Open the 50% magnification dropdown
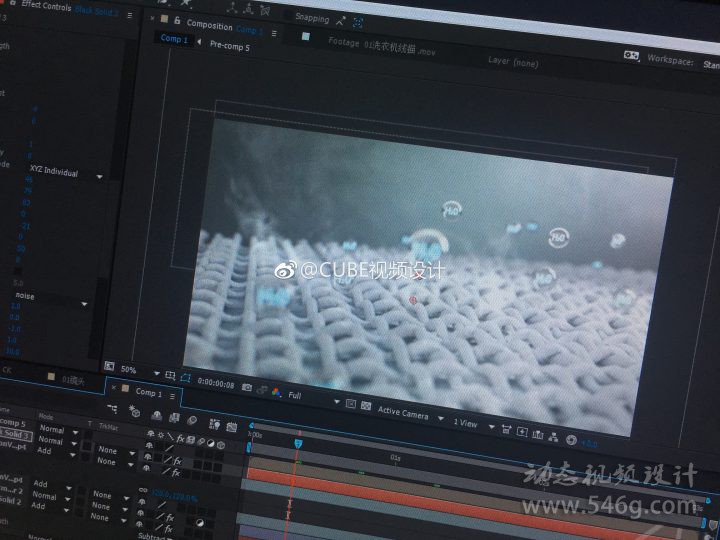 140,371
